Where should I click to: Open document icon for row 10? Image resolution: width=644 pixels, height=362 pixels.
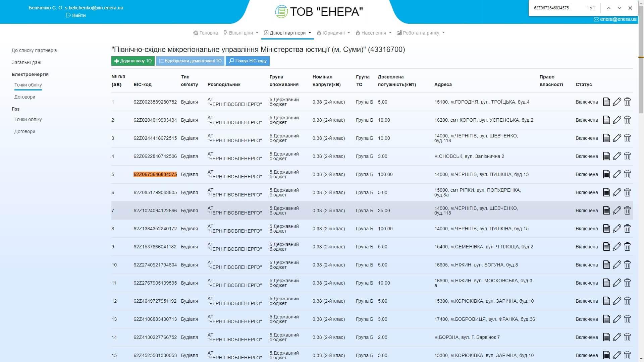pyautogui.click(x=606, y=265)
